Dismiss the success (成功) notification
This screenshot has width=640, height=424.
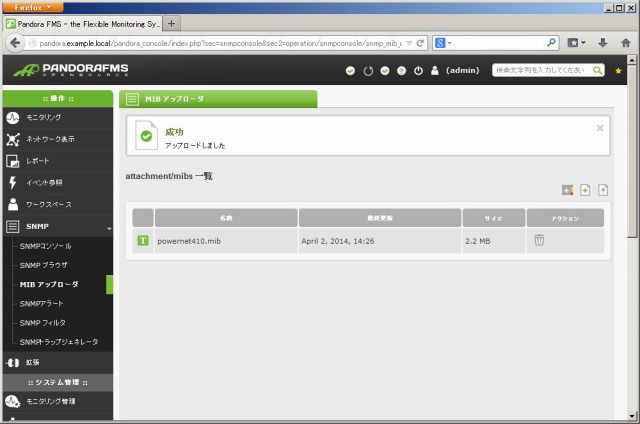(600, 128)
